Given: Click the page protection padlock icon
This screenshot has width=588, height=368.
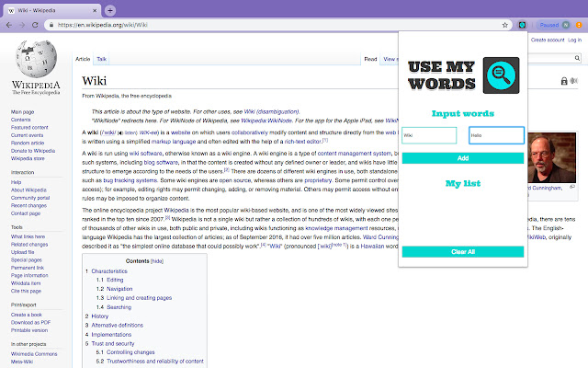Looking at the screenshot, I should tap(564, 81).
